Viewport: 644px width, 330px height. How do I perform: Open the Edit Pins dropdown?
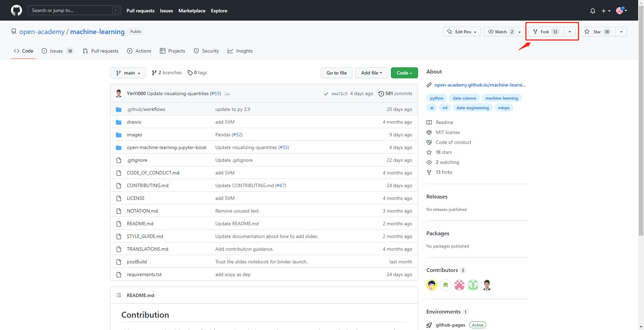462,32
